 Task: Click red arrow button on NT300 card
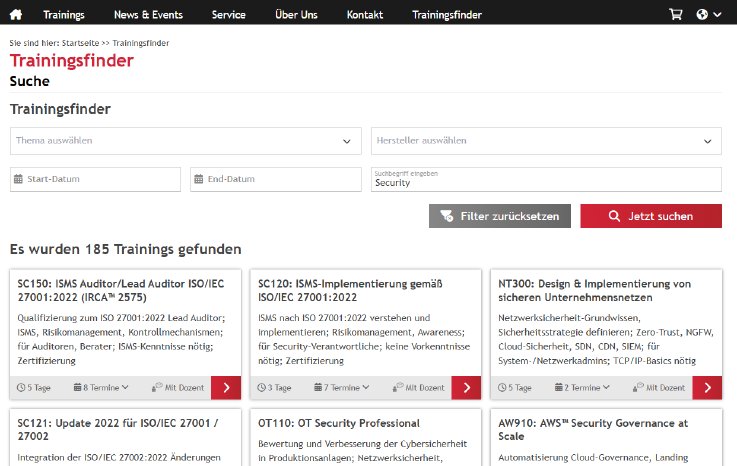[x=707, y=387]
